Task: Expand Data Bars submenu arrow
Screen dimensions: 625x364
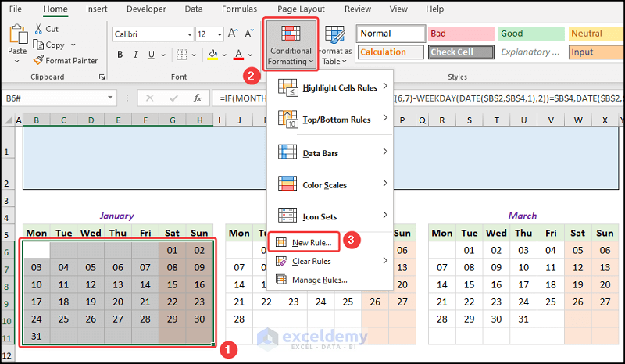Action: (385, 152)
